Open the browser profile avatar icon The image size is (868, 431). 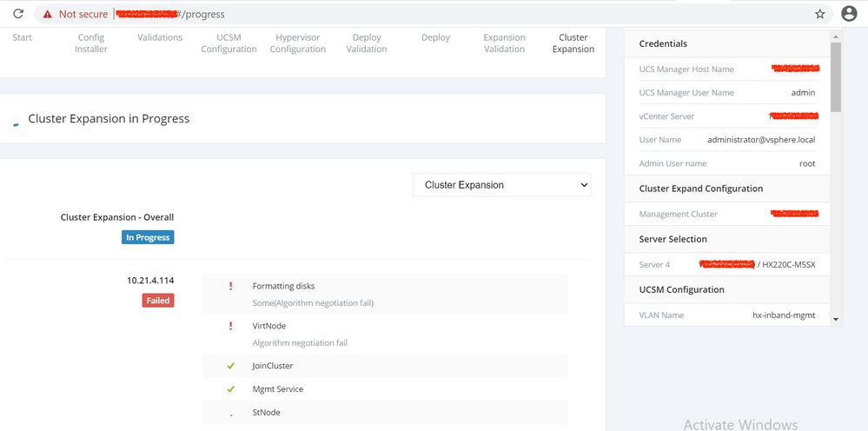pos(849,14)
